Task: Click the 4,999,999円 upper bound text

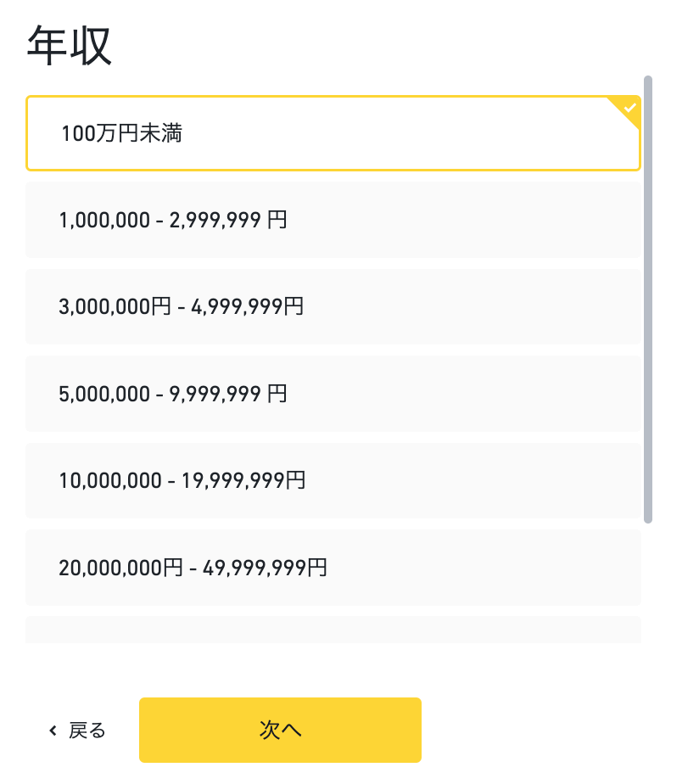Action: (248, 306)
